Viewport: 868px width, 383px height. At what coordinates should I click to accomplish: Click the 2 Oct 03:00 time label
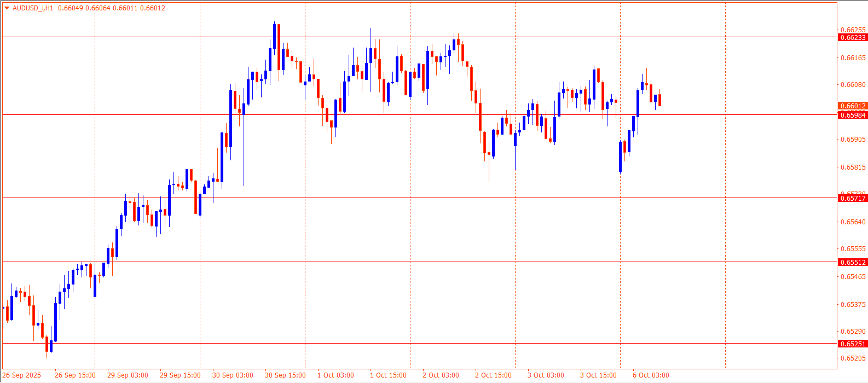tap(441, 375)
